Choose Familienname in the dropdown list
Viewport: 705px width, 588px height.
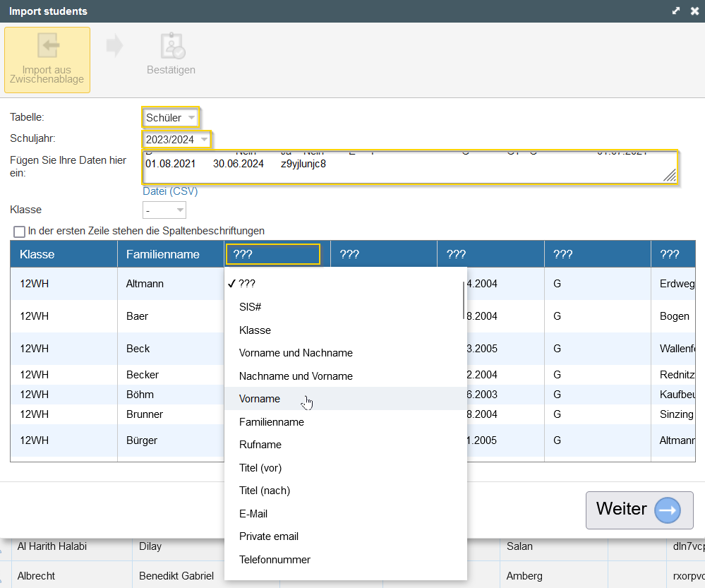coord(272,422)
